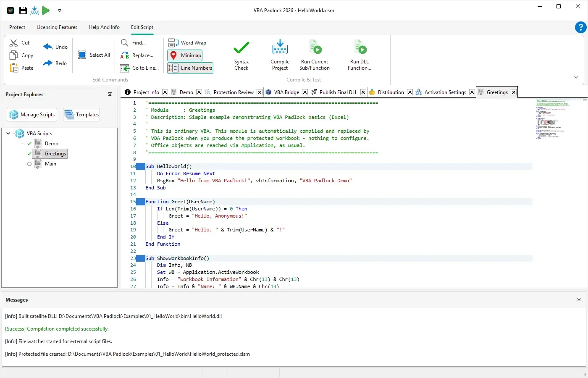Open the Licensing Features tab

[x=57, y=27]
